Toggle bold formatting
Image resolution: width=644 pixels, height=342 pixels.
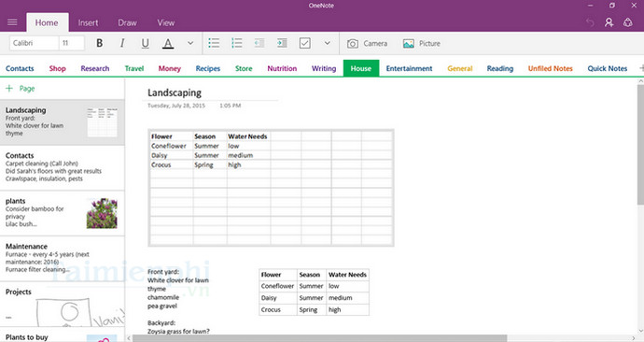(x=99, y=43)
